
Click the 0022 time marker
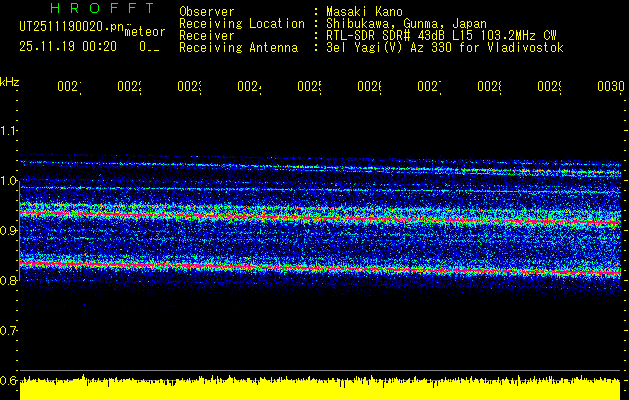tap(130, 86)
